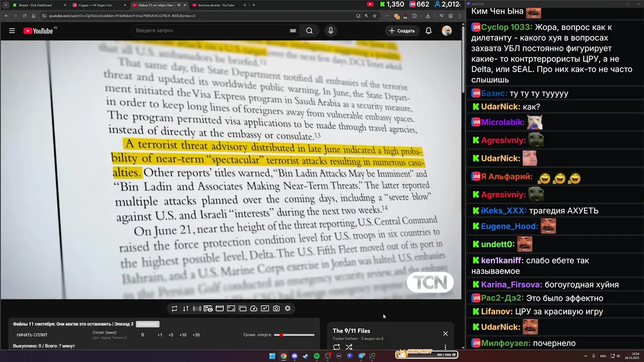
Task: Click НАЧАТЬ СПЛИТ button
Action: point(32,335)
